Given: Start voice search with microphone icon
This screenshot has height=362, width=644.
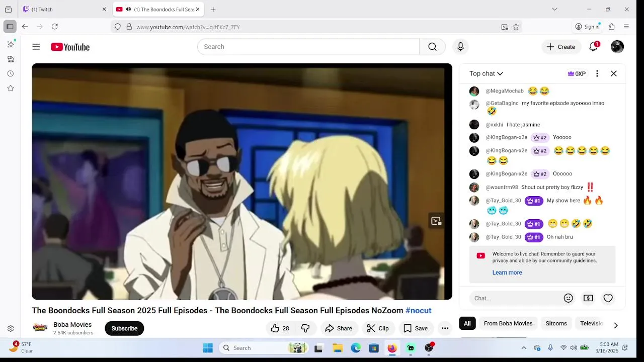Looking at the screenshot, I should [460, 47].
